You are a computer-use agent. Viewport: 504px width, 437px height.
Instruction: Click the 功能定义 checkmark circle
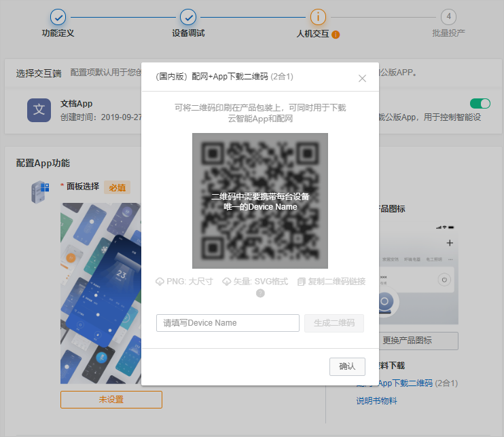(58, 17)
